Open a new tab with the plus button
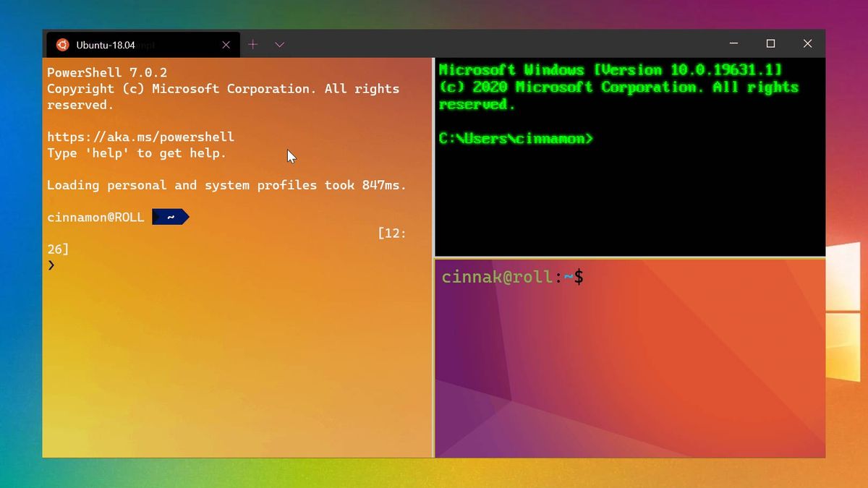Screen dimensions: 868x488 click(252, 45)
